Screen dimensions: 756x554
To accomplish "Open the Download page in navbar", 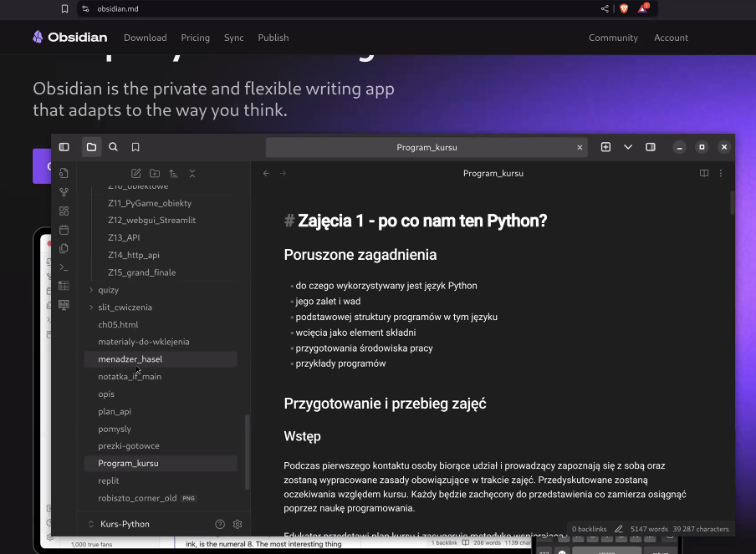I will (x=146, y=38).
